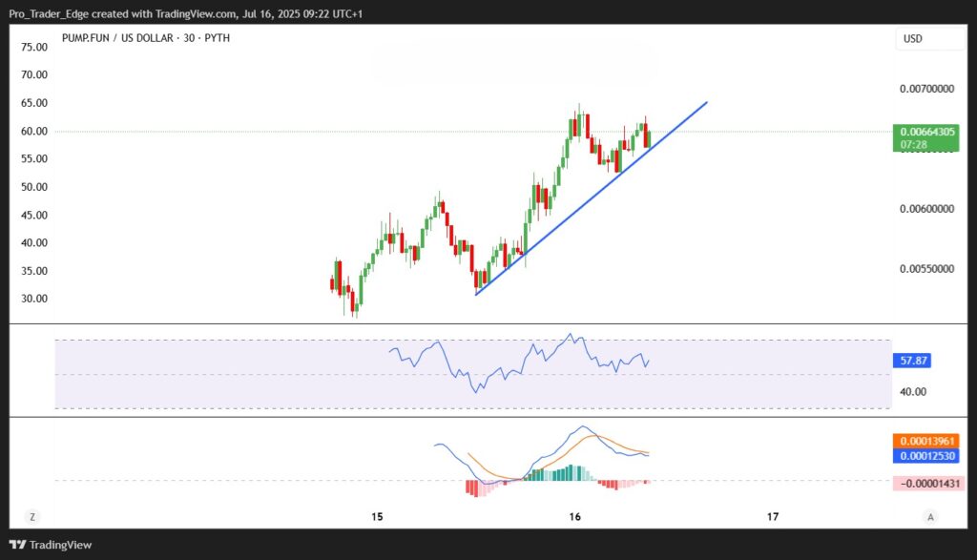Viewport: 977px width, 560px height.
Task: Click the 45.00 left scale label
Action: [34, 215]
